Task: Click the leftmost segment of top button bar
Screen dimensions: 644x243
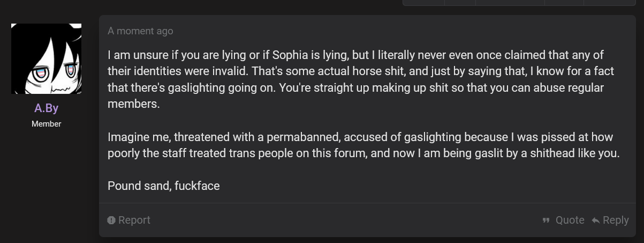Action: click(x=423, y=3)
